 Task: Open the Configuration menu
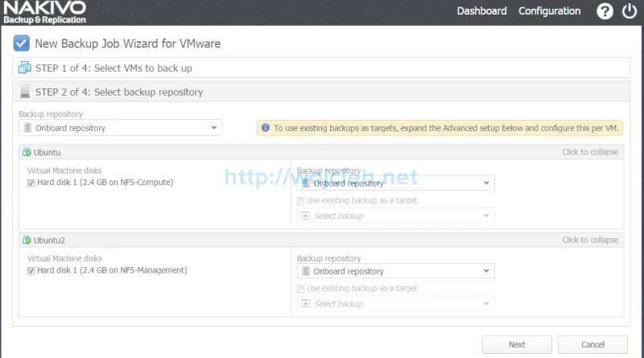[x=549, y=11]
